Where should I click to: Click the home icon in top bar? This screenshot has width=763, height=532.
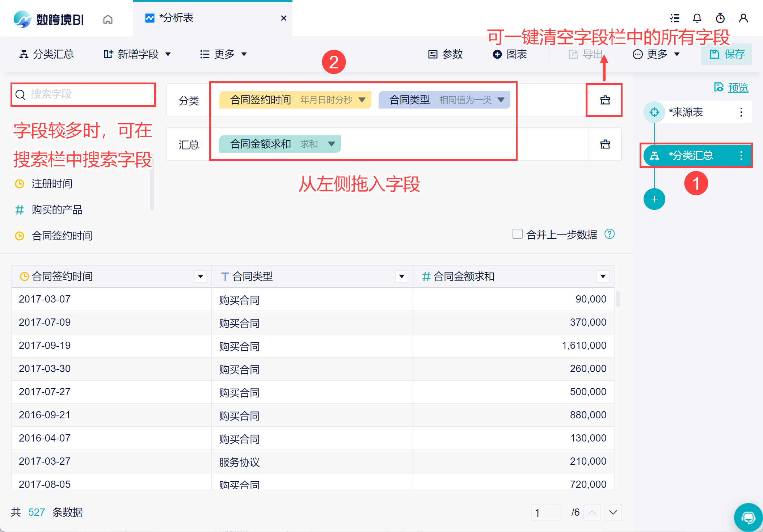(x=108, y=19)
